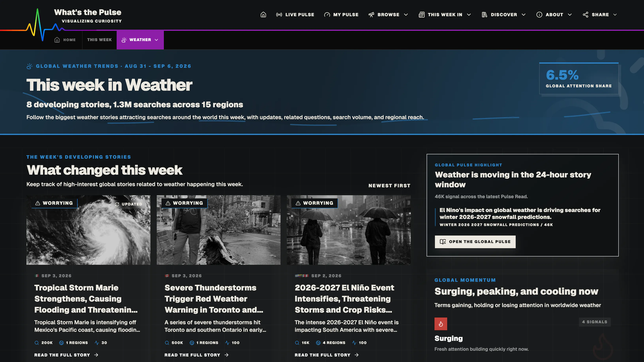Open the 2026-2027 El Niño Event Intensifies headline
The width and height of the screenshot is (644, 362).
coord(344,299)
